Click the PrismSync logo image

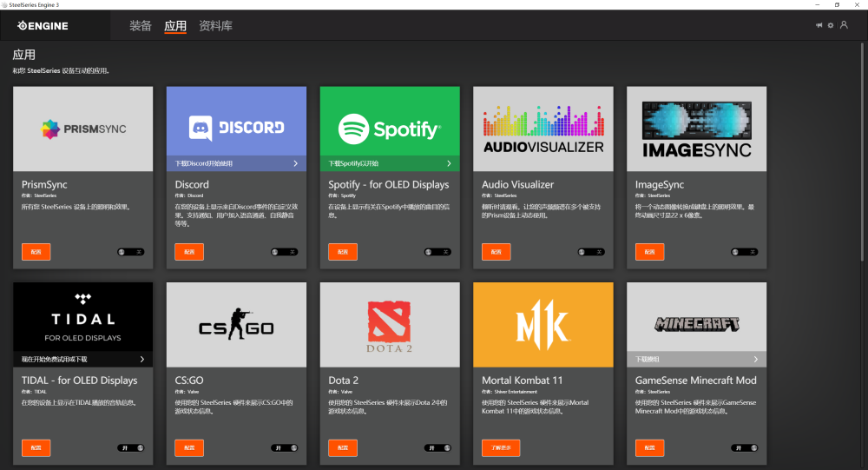pyautogui.click(x=83, y=129)
